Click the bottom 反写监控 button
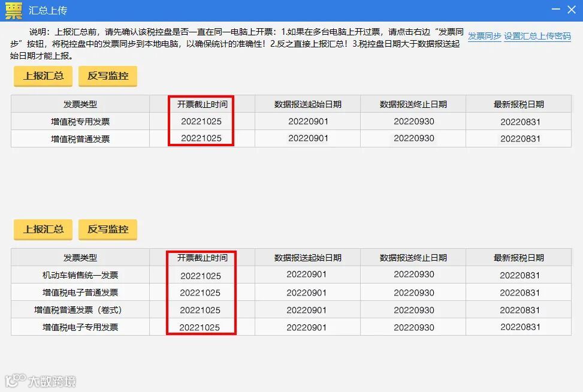 pos(108,230)
